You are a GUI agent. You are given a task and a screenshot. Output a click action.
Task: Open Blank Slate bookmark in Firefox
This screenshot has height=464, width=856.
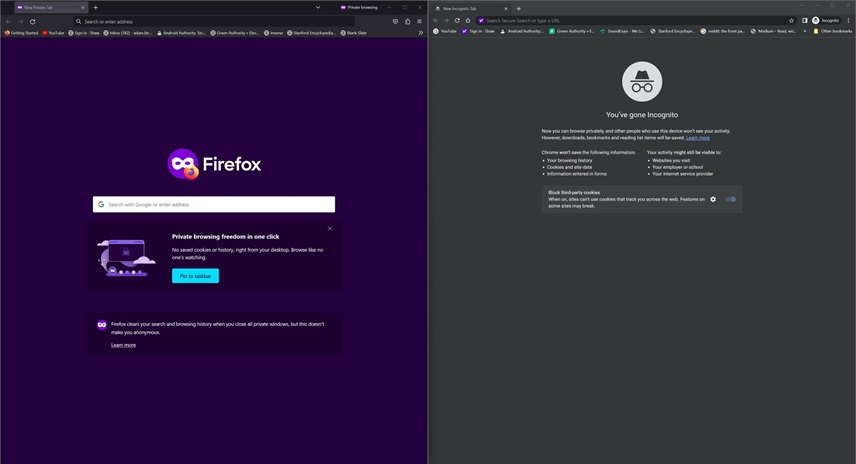coord(354,33)
